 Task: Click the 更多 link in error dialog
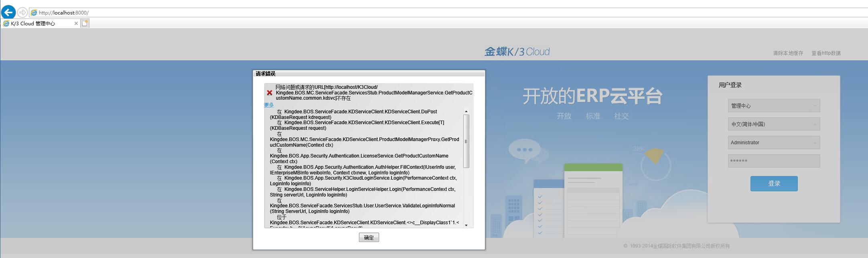pos(269,105)
